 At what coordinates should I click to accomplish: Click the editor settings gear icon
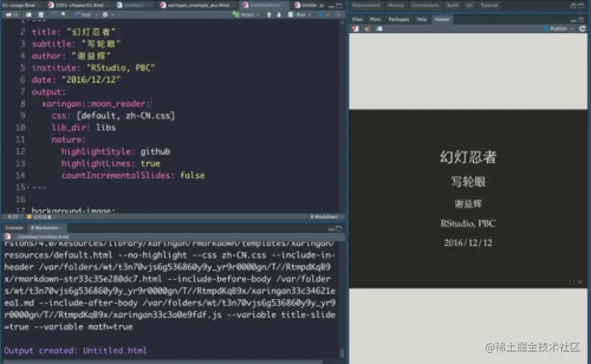click(x=105, y=15)
